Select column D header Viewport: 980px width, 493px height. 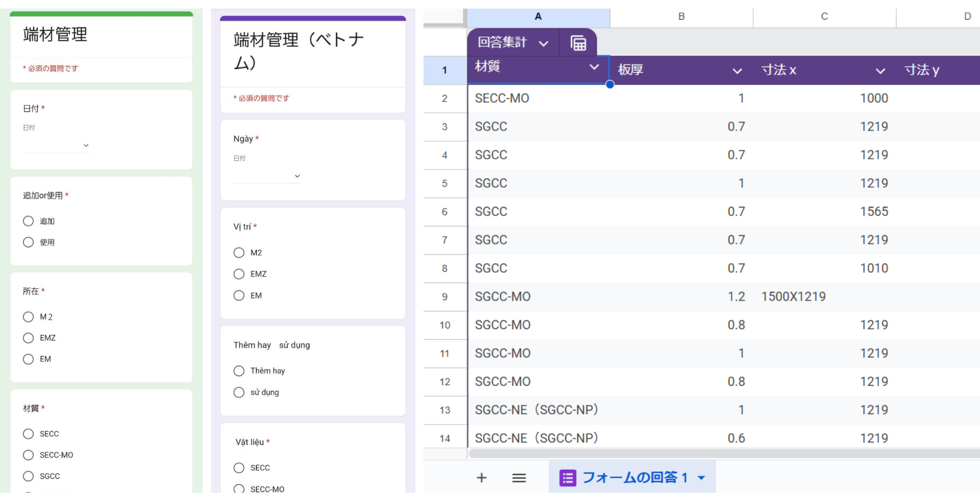939,17
